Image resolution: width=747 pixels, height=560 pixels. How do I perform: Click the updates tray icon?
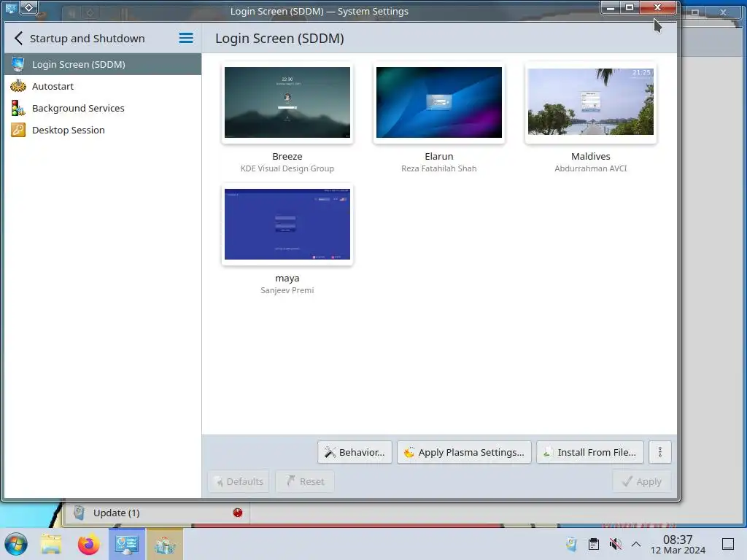[x=571, y=544]
